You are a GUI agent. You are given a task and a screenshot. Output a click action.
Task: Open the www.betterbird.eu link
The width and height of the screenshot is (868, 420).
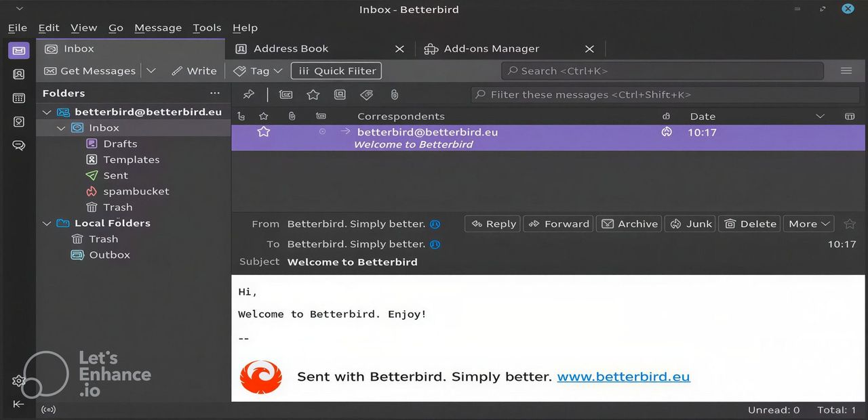[623, 377]
